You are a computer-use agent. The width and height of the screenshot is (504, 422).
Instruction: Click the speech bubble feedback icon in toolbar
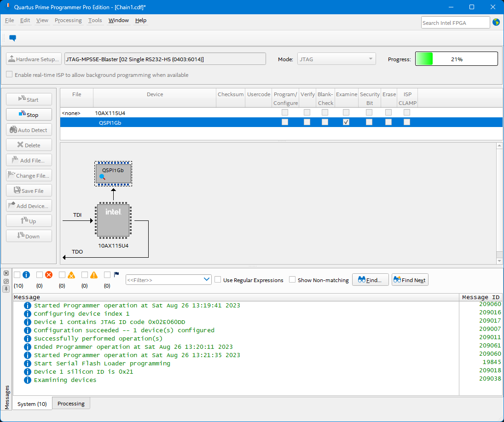click(x=12, y=38)
